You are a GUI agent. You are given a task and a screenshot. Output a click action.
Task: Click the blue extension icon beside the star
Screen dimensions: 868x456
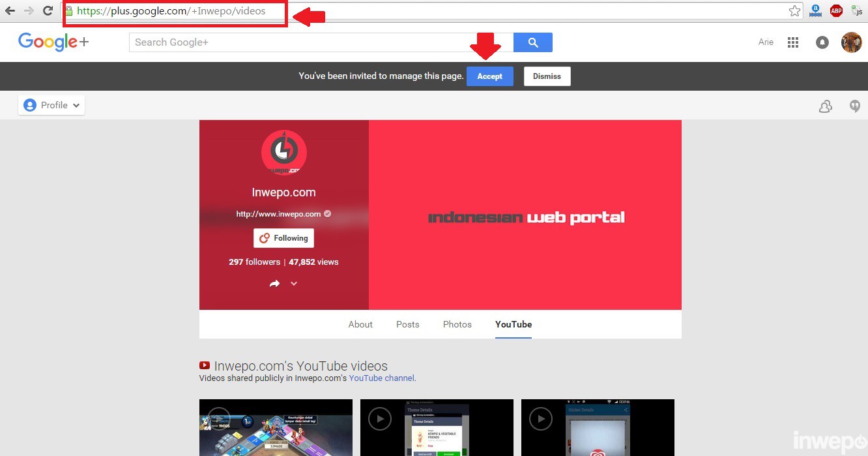(x=815, y=10)
